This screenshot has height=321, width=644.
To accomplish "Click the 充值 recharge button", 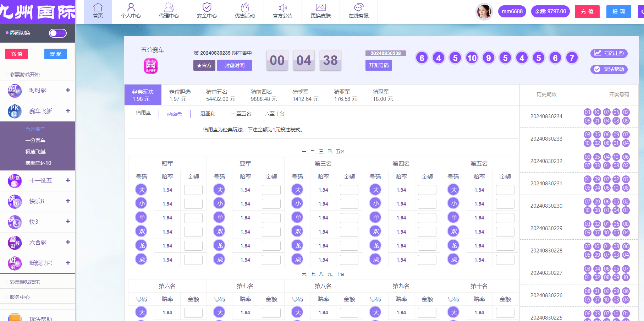I will tap(587, 11).
